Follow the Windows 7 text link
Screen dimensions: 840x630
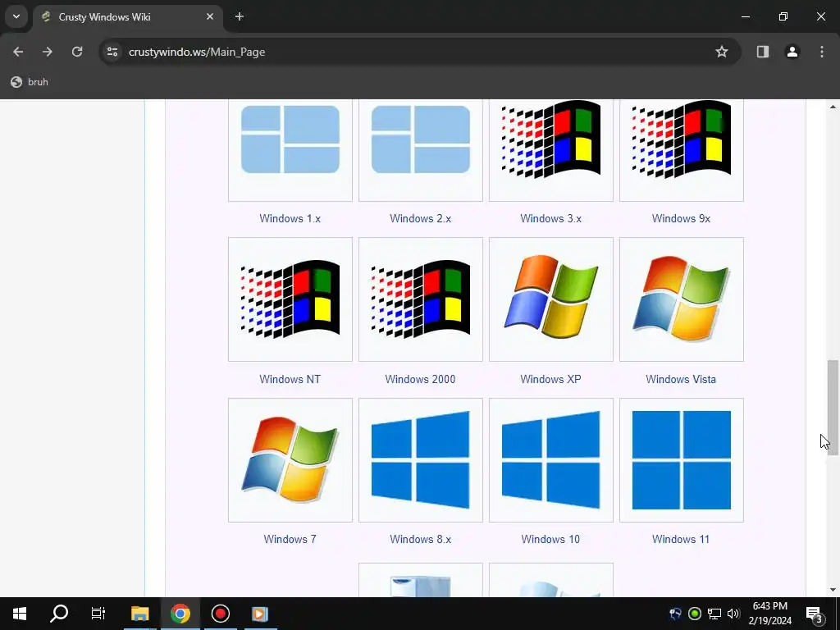tap(290, 540)
